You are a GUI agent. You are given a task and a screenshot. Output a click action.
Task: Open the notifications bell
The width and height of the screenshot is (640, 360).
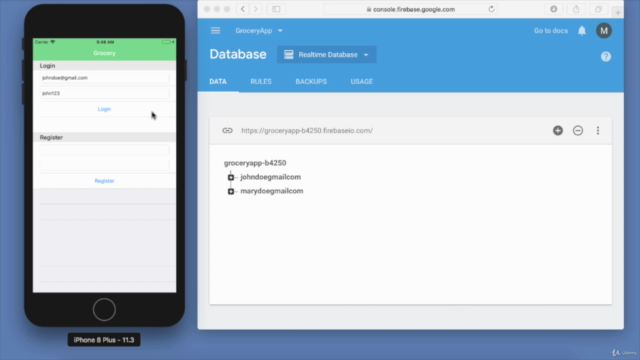(x=582, y=31)
